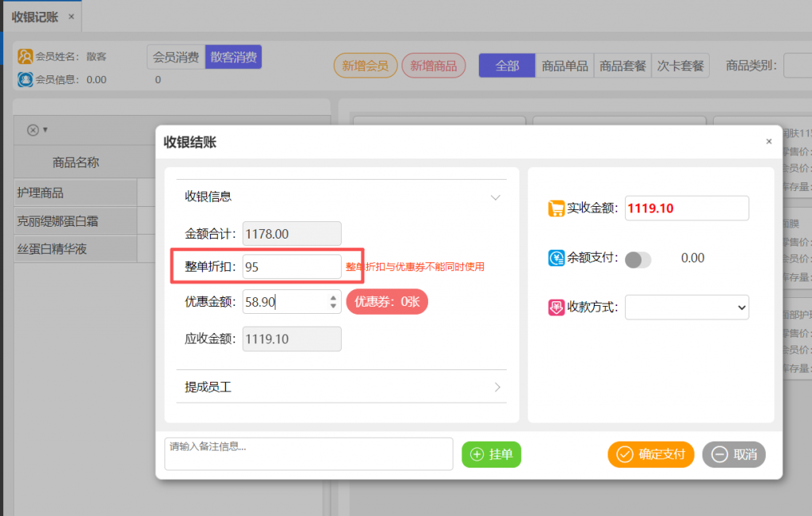Increase 优惠金额 using the up arrow

[334, 296]
